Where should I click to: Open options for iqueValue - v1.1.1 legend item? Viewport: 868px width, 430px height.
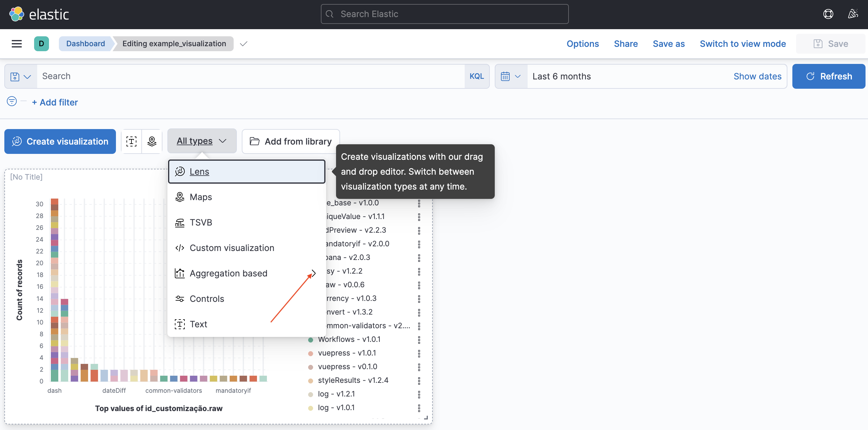pos(419,217)
